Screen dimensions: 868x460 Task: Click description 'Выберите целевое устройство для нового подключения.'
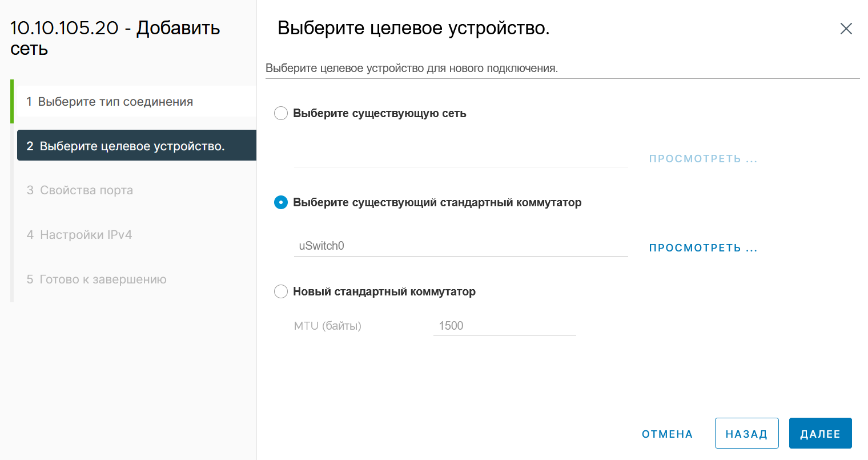[412, 69]
